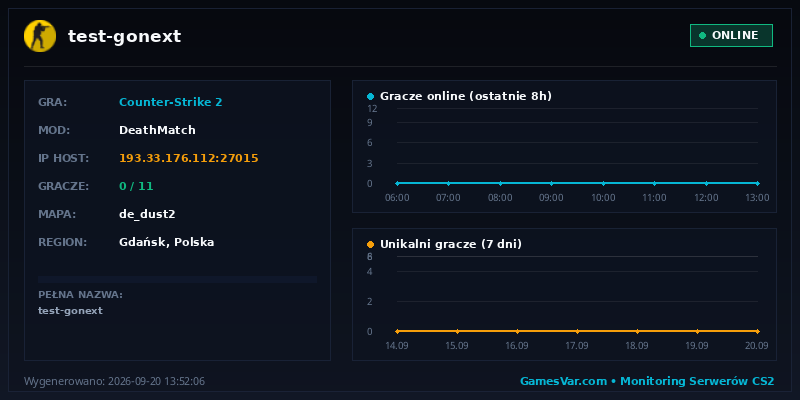Copy the IP host 193.33.176.112:27015
The image size is (800, 400).
[189, 158]
